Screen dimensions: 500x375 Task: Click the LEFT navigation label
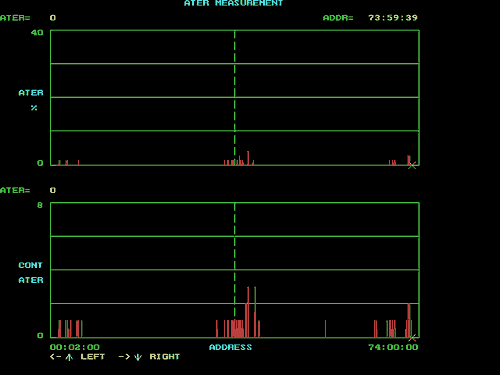pos(93,357)
